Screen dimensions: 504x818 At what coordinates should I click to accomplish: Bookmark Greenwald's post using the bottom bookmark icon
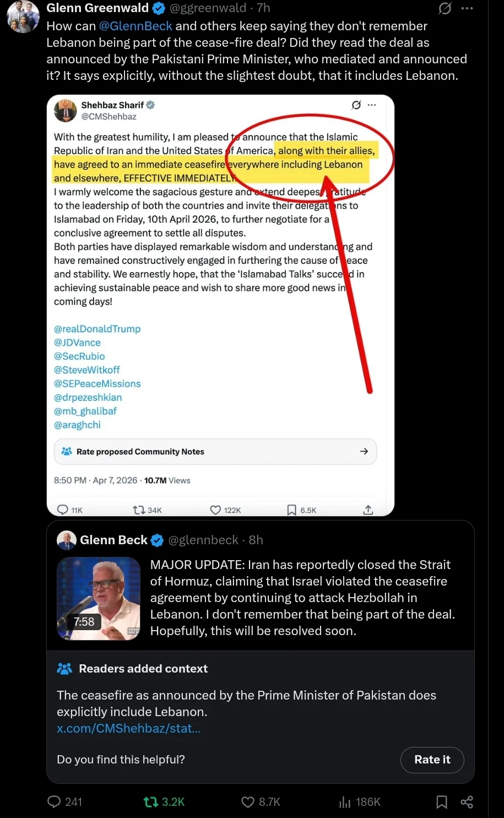(442, 802)
